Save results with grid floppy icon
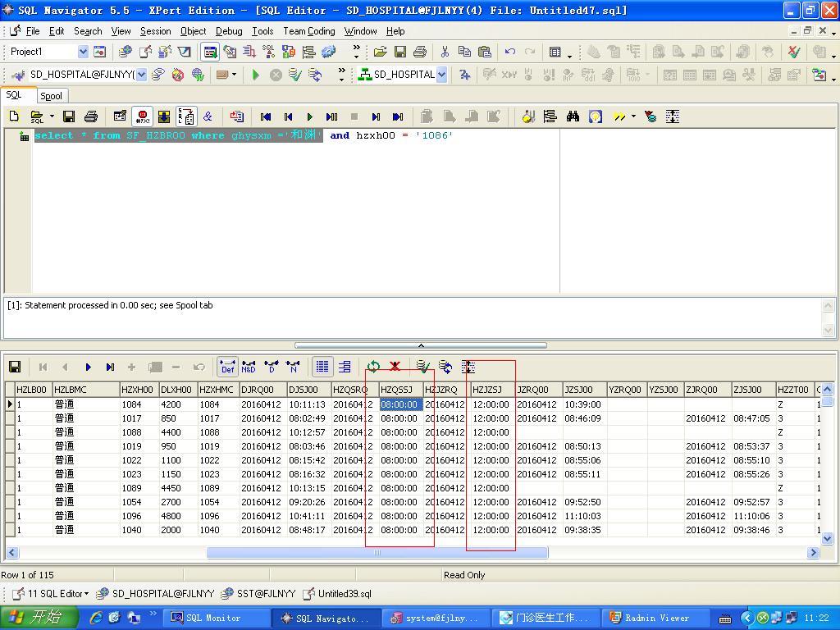This screenshot has width=840, height=630. click(15, 367)
